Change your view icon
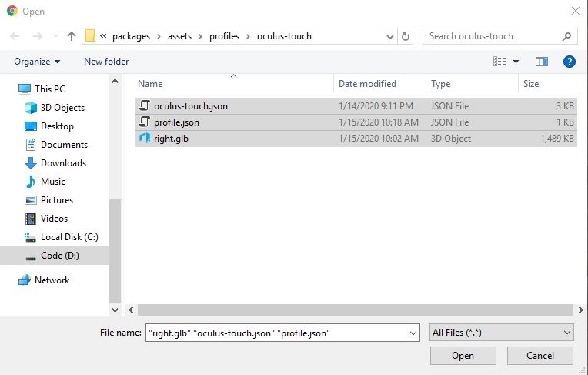Viewport: 588px width, 375px height. [499, 61]
